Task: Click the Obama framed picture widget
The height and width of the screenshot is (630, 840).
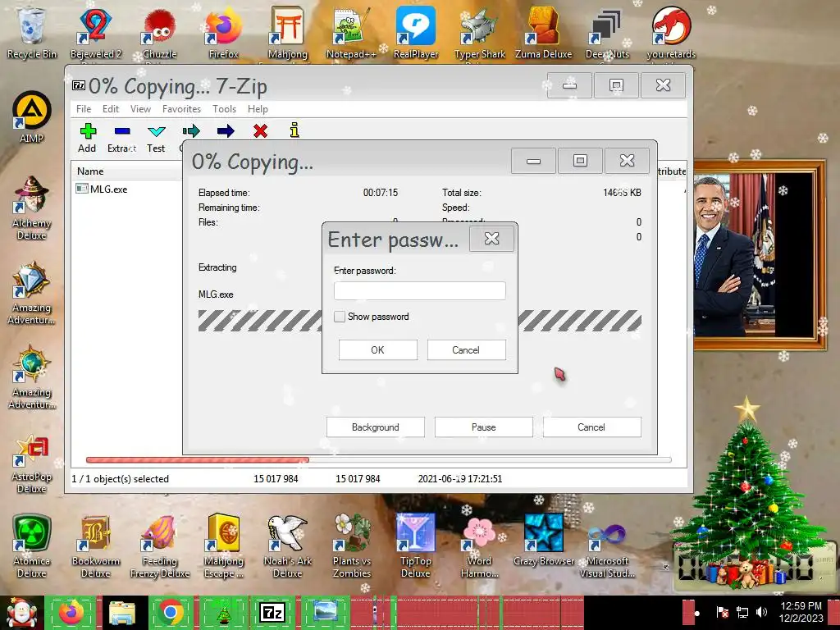Action: (760, 255)
